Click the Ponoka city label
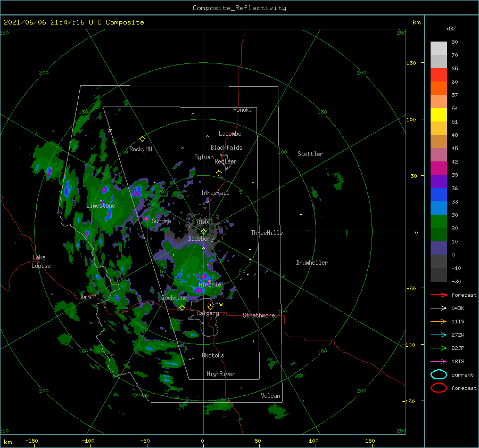 click(x=243, y=110)
